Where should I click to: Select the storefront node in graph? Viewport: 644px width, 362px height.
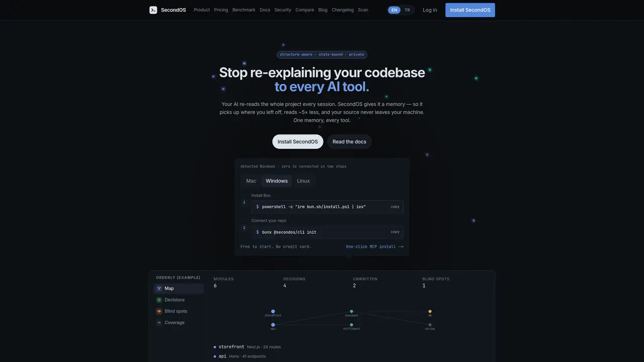(x=273, y=311)
